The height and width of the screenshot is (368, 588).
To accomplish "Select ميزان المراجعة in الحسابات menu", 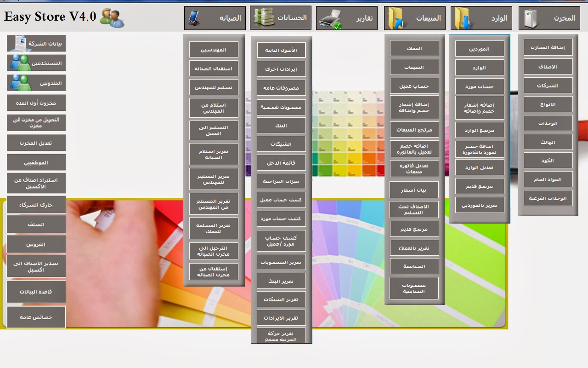I will [281, 181].
